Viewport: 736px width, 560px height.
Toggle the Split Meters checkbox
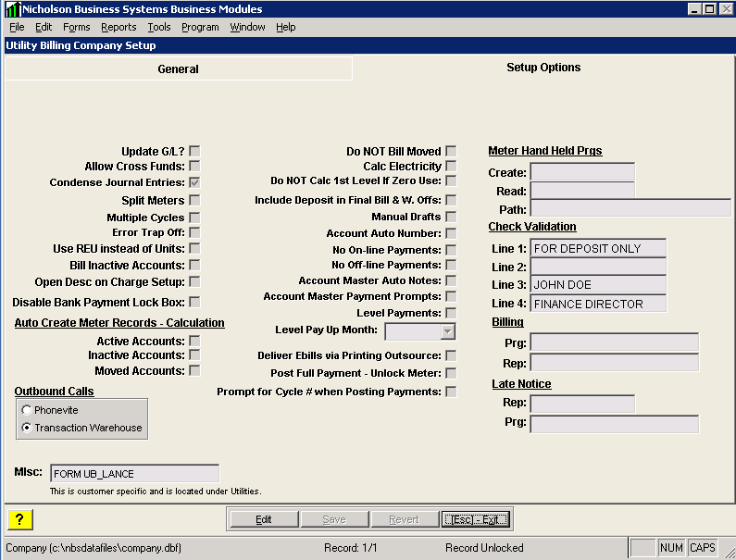tap(194, 200)
